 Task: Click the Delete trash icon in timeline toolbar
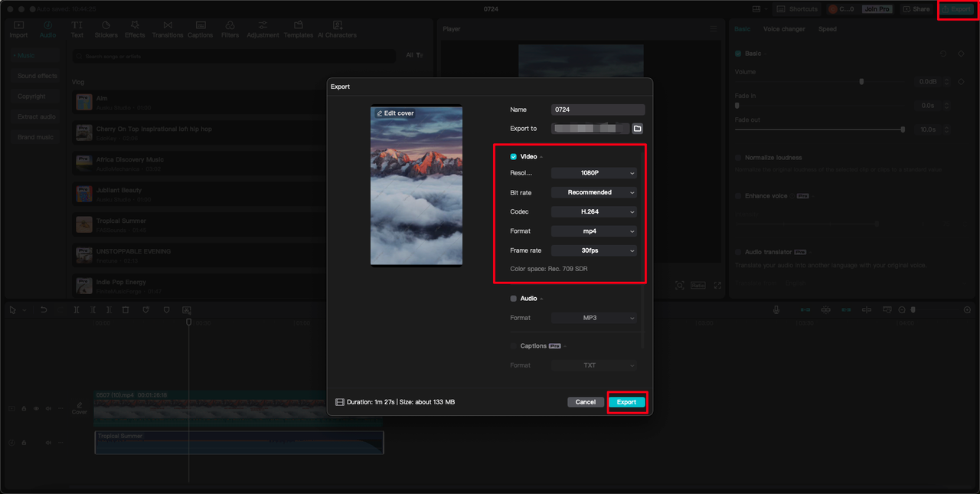click(126, 310)
